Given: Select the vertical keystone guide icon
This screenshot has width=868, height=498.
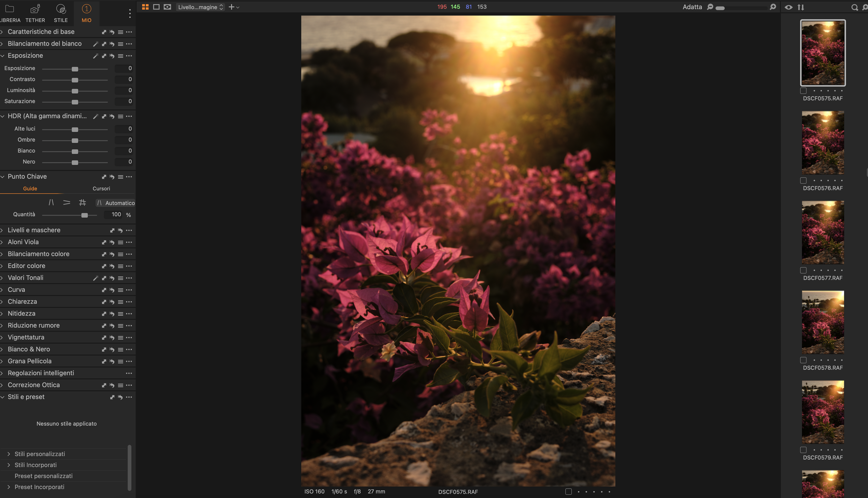Looking at the screenshot, I should pyautogui.click(x=51, y=202).
